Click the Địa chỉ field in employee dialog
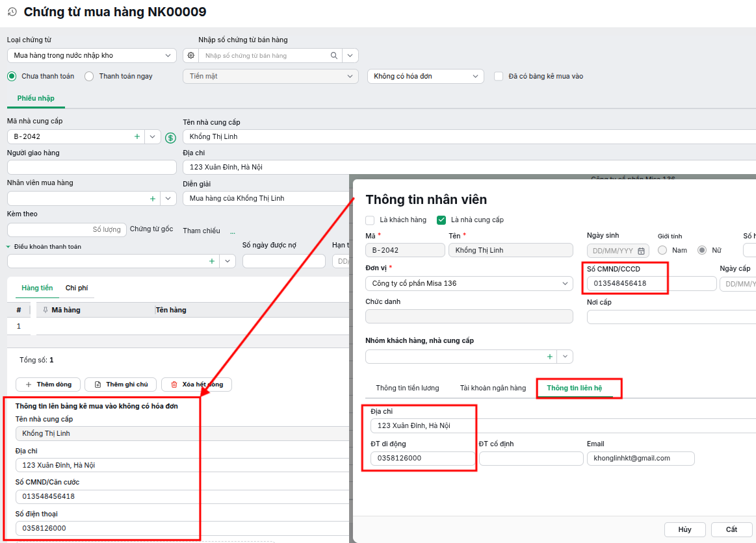Image resolution: width=756 pixels, height=543 pixels. [x=563, y=425]
